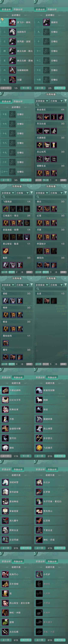Click the 西山秘宝·魁首 gear item icon

[x=6, y=251]
